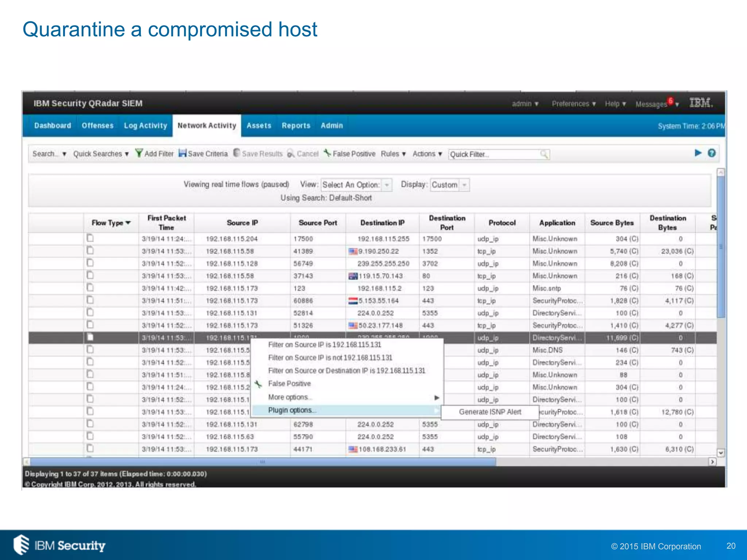The height and width of the screenshot is (560, 747).
Task: Click flag icon beside 108.168.233.61
Action: pyautogui.click(x=353, y=449)
